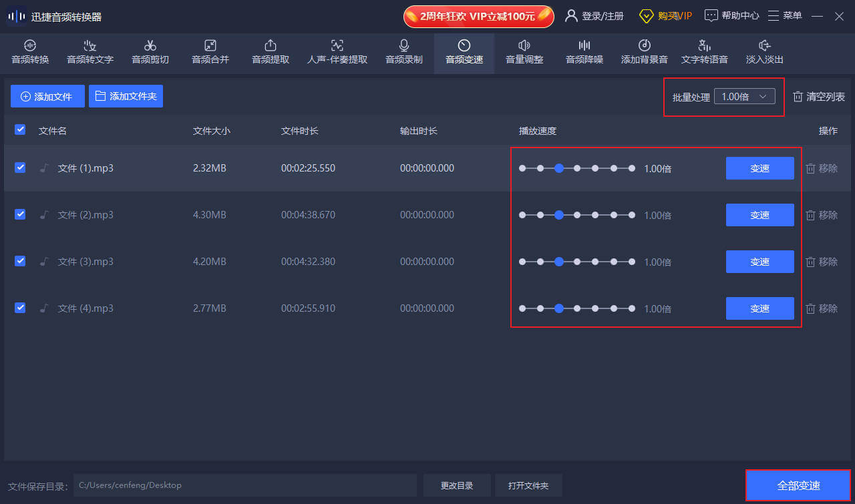855x504 pixels.
Task: Deselect the 文件 (3).mp3 checkbox
Action: (x=20, y=261)
